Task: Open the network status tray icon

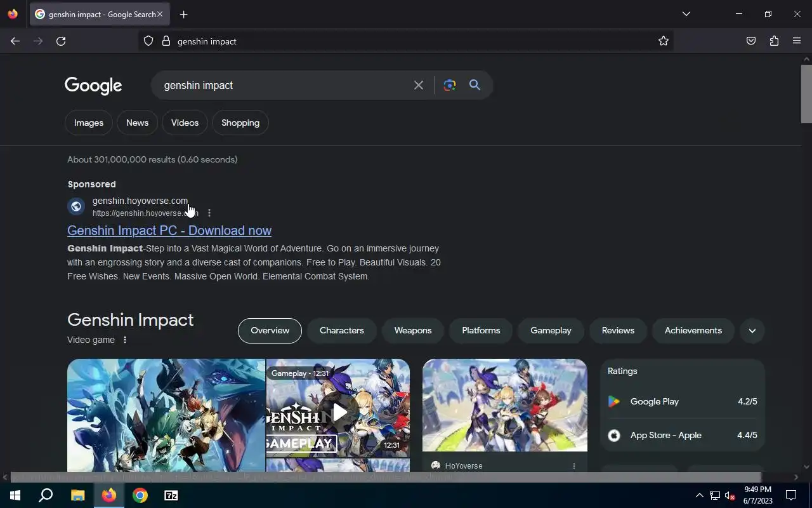Action: click(715, 495)
